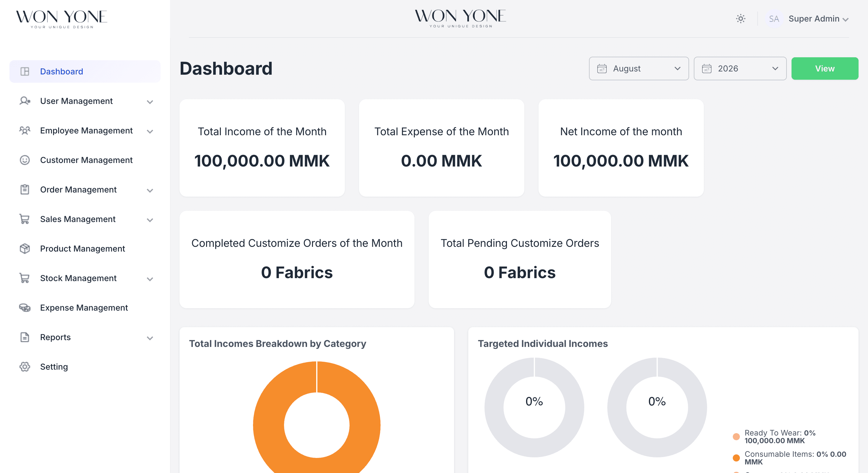
Task: Click the Stock Management cart icon
Action: [x=25, y=278]
